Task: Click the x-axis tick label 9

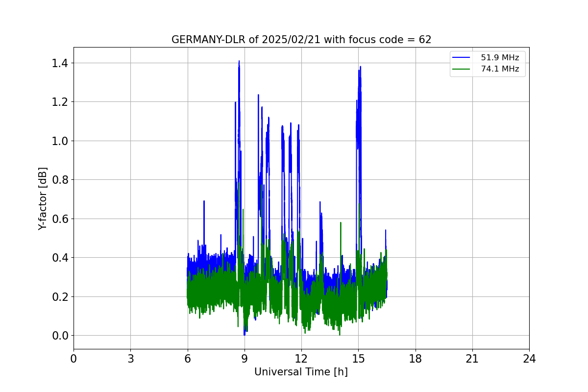Action: tap(245, 359)
